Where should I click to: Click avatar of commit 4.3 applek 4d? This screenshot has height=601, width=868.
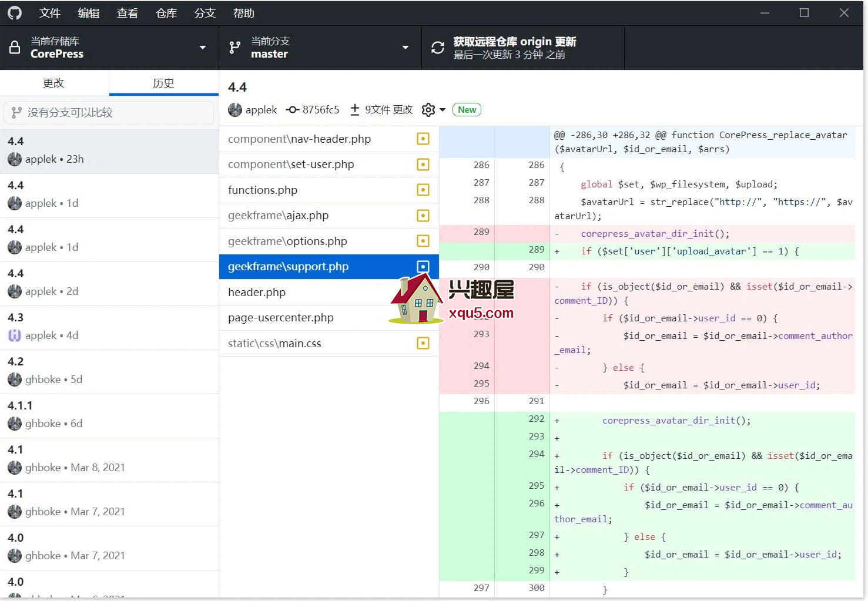click(x=15, y=335)
